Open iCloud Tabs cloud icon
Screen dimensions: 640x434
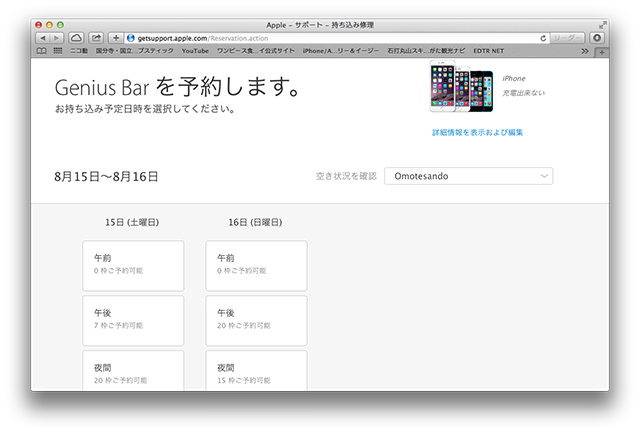click(x=76, y=38)
